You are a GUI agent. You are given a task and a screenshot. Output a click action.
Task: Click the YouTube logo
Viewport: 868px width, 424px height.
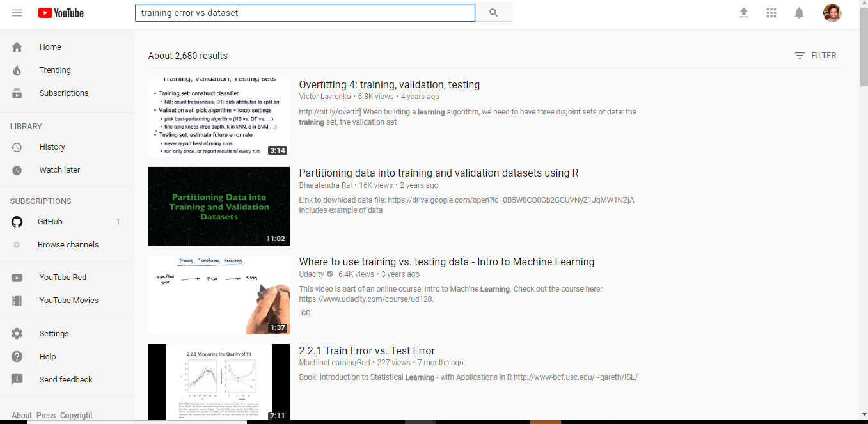pos(61,13)
